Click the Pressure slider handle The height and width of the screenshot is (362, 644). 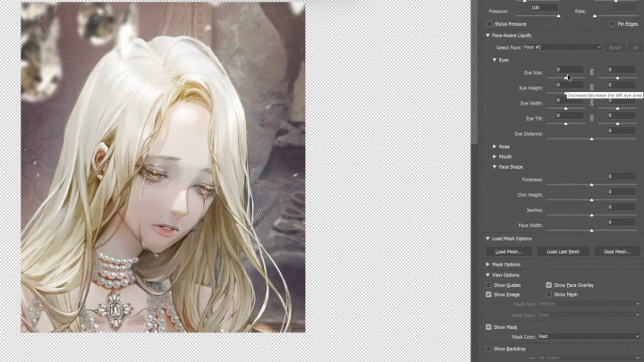pos(558,15)
